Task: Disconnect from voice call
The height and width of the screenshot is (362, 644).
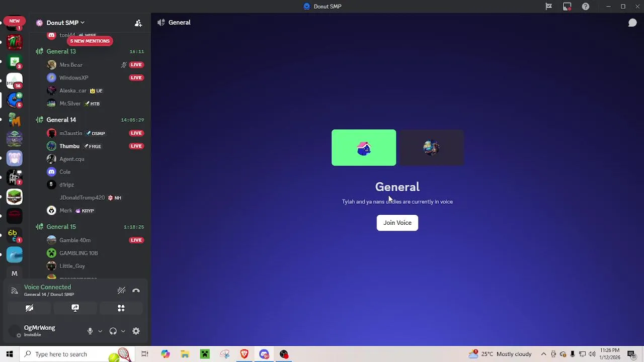Action: point(136,291)
